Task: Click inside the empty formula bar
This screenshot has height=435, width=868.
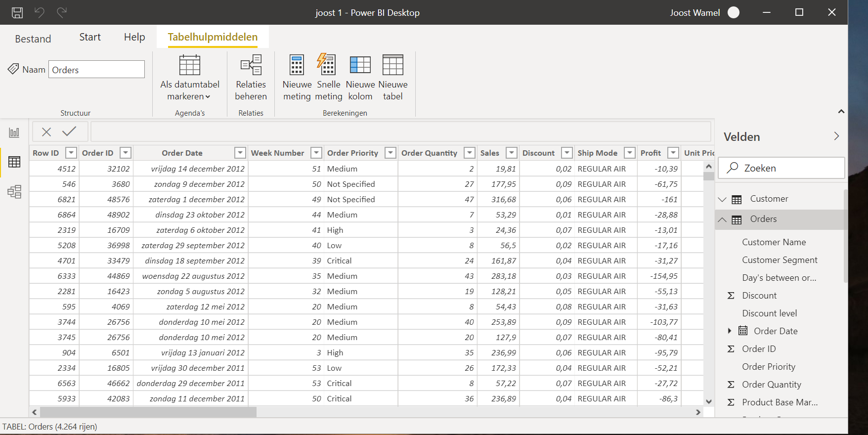Action: click(401, 131)
